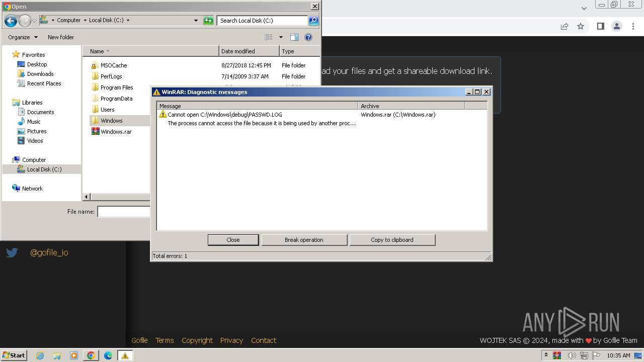Click the Search Local Disk (C:) field

[x=263, y=21]
